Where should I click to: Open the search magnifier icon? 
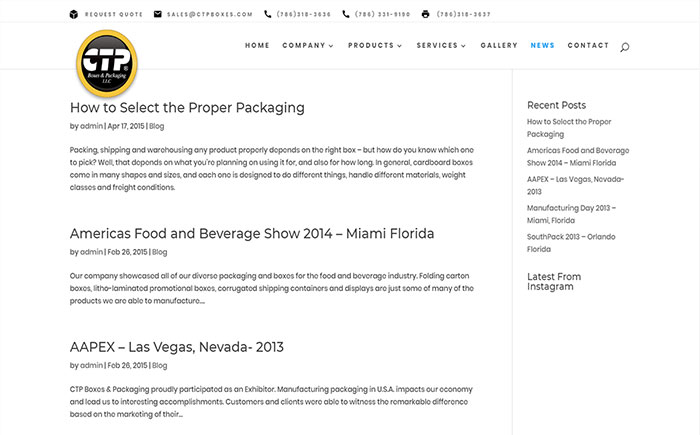point(625,47)
